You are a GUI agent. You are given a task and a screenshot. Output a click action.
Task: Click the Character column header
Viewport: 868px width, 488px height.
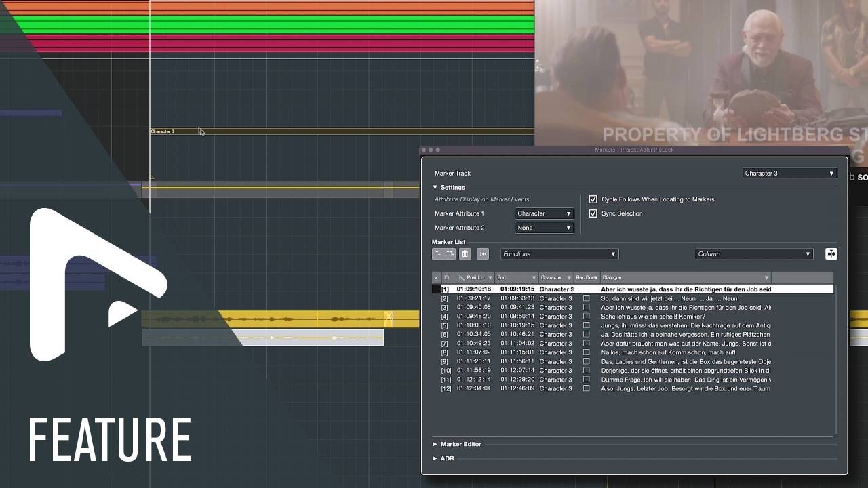tap(556, 277)
